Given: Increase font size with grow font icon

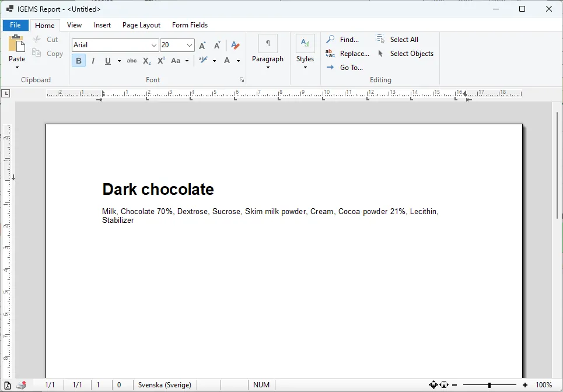Looking at the screenshot, I should 202,45.
